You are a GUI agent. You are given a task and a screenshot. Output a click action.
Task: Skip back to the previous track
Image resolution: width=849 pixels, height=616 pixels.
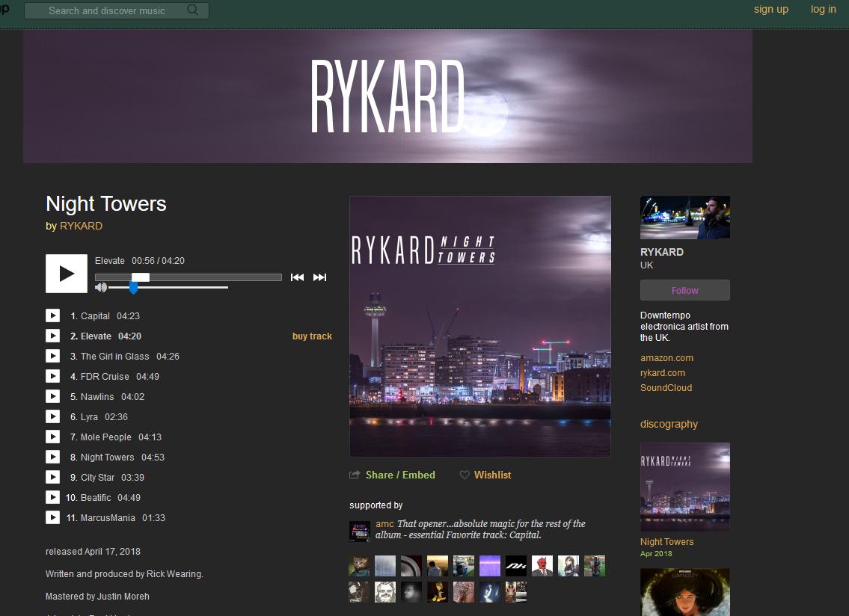297,277
